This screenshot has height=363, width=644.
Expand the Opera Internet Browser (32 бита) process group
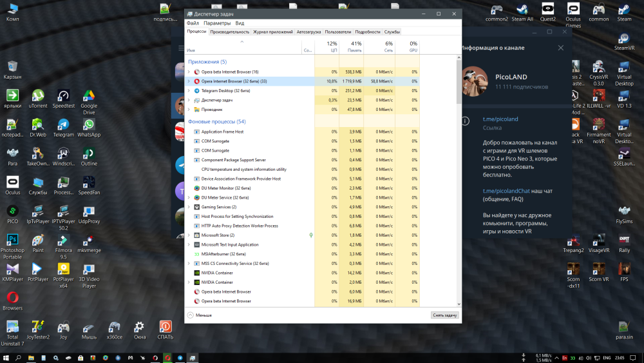click(189, 81)
